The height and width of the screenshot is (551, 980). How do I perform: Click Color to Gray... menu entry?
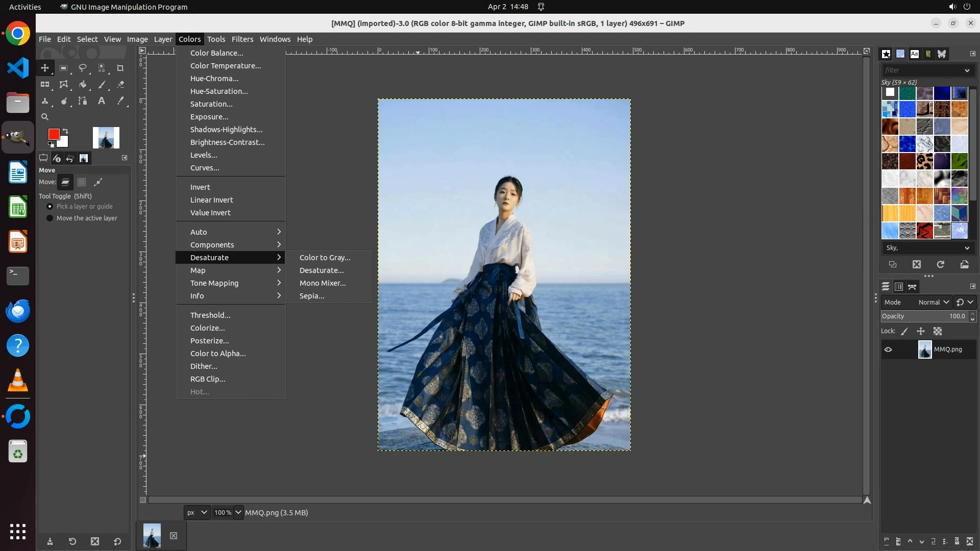325,258
